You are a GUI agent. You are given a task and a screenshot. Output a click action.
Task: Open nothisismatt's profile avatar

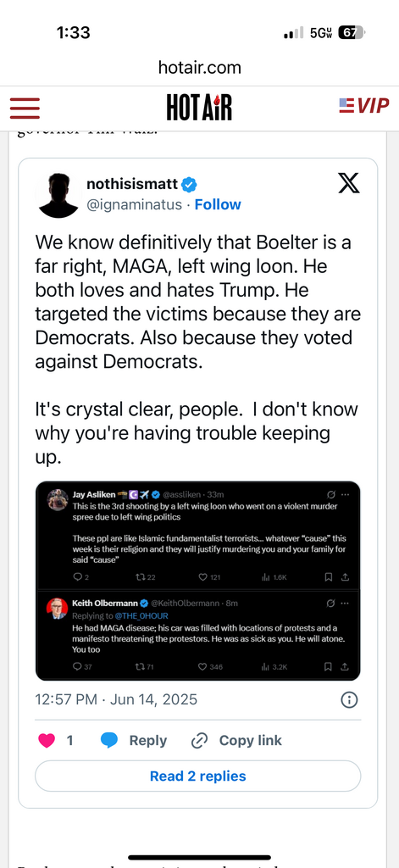(x=58, y=195)
